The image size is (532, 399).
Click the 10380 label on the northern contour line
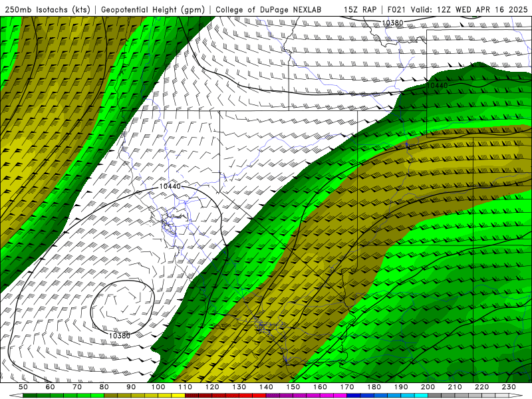(x=392, y=23)
